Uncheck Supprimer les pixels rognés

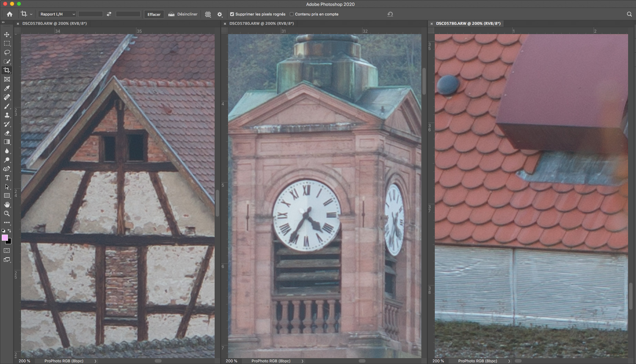pos(232,14)
